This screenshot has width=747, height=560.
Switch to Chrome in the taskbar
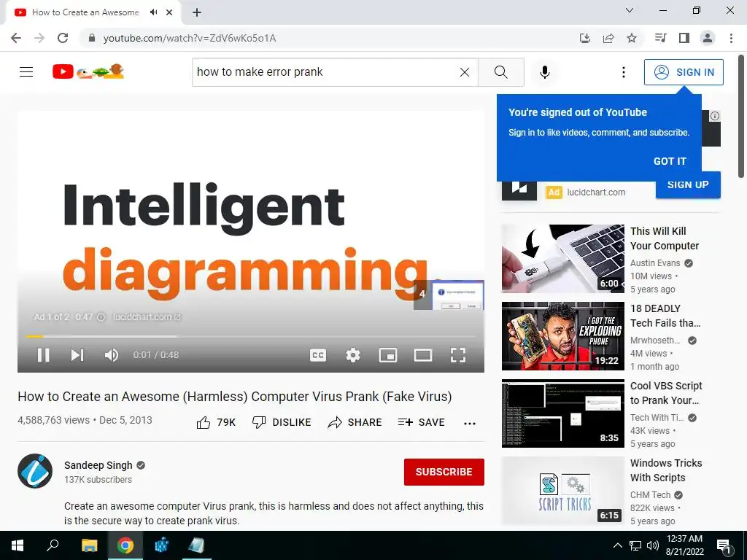[125, 545]
